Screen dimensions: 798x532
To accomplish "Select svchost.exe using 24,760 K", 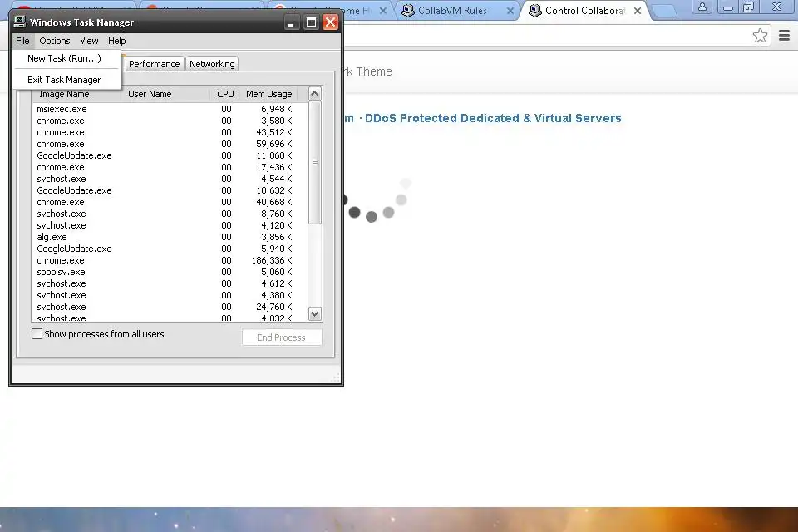I will coord(170,307).
